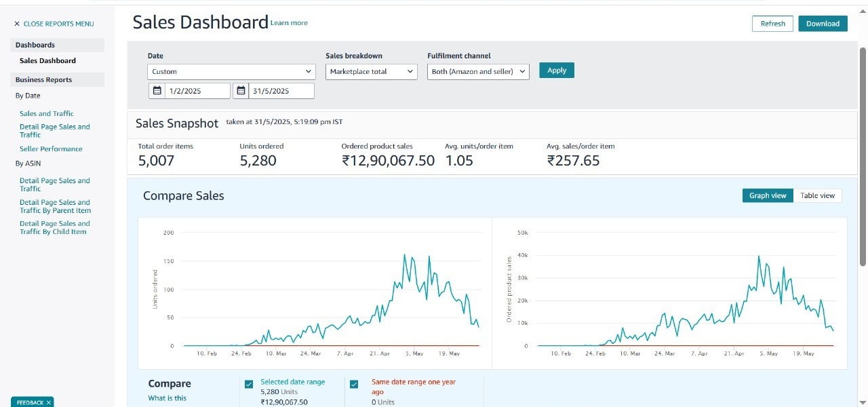Switch to Table view tab
The image size is (868, 407).
click(x=817, y=195)
